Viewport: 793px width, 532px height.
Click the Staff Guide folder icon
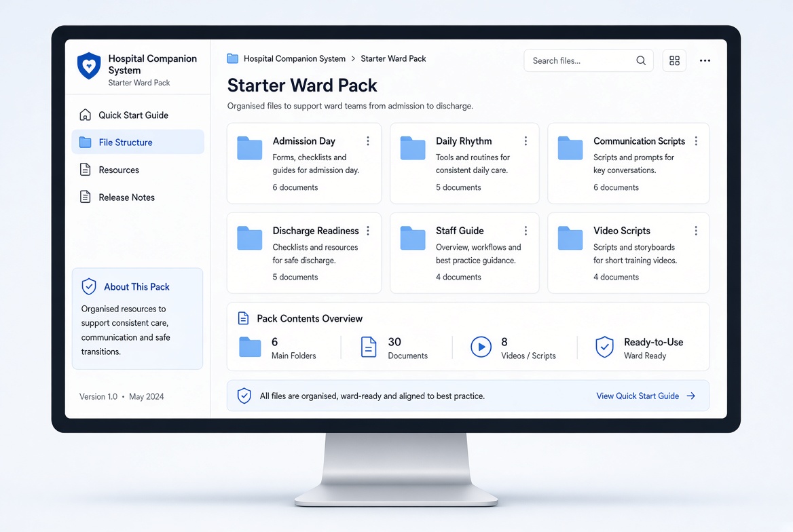[413, 238]
